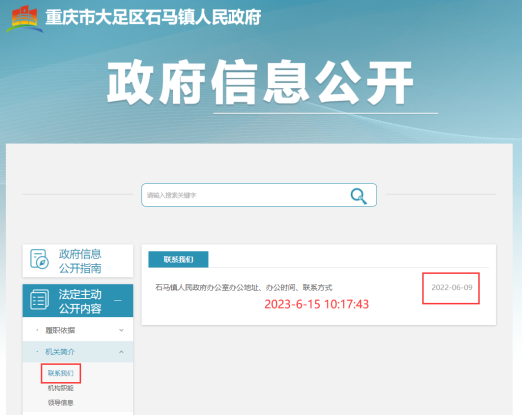
Task: Open 政府信息公开指南 panel text
Action: [80, 261]
